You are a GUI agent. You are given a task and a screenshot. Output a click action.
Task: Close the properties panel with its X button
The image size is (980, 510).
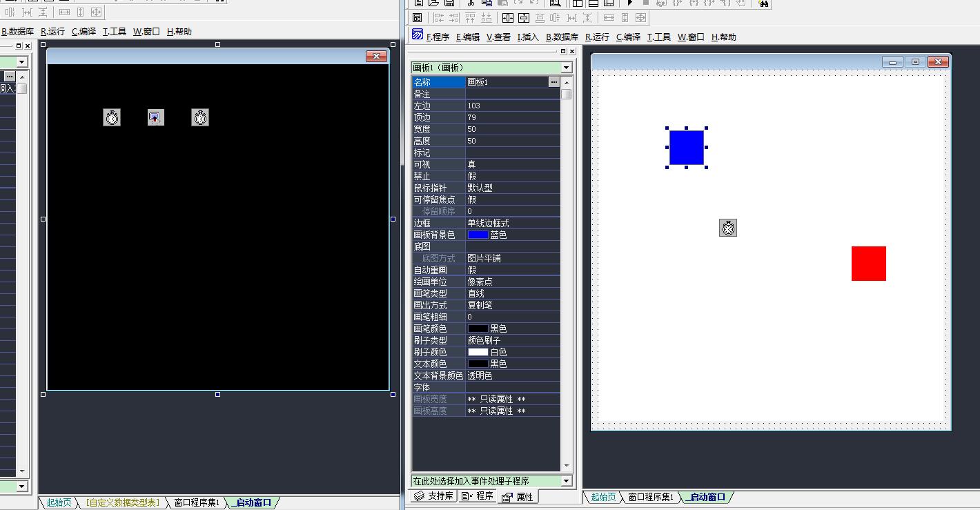point(572,52)
